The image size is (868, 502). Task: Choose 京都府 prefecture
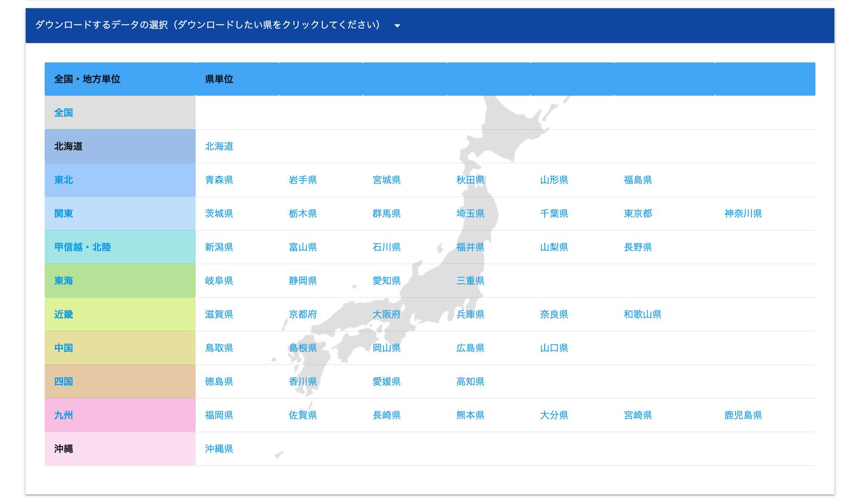pos(303,315)
